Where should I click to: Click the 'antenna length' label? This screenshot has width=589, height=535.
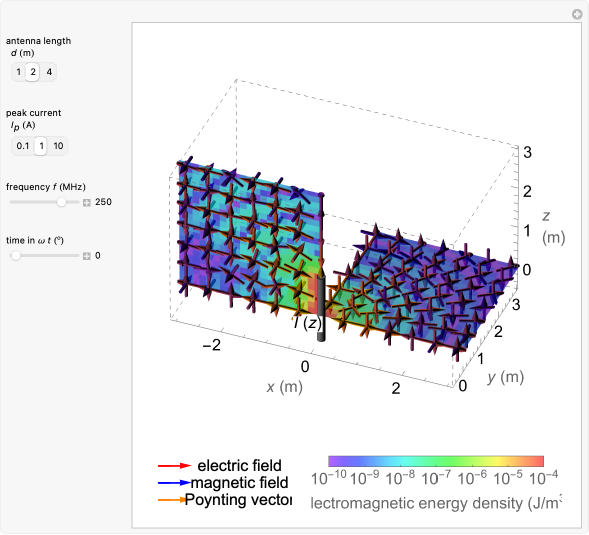(x=38, y=41)
